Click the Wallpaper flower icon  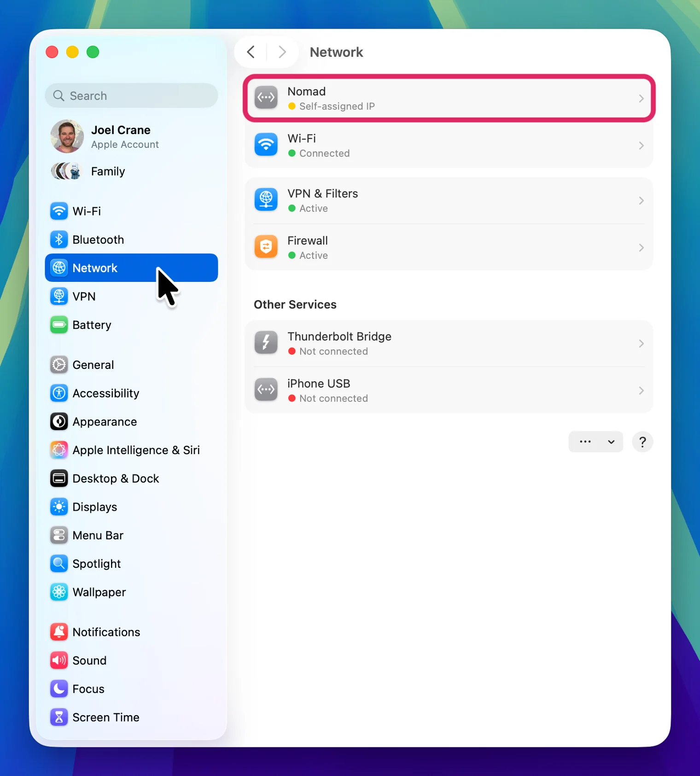tap(59, 592)
